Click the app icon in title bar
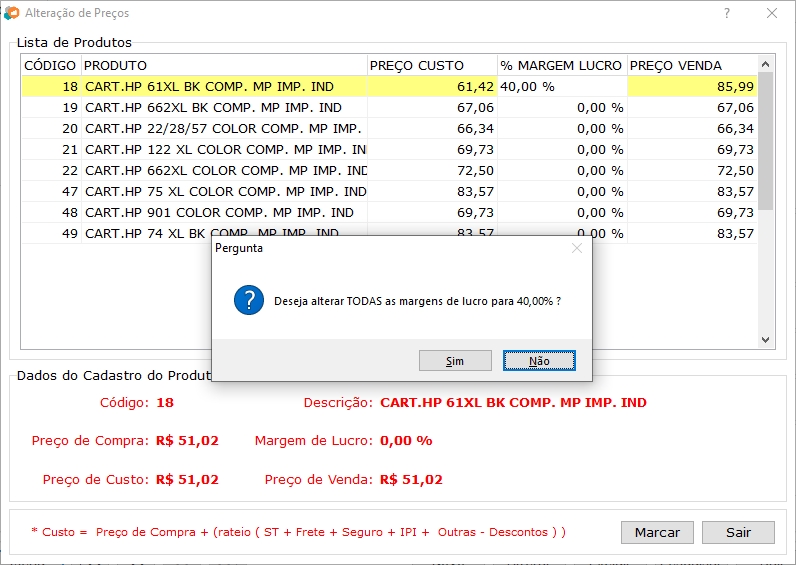Image resolution: width=796 pixels, height=565 pixels. point(11,14)
